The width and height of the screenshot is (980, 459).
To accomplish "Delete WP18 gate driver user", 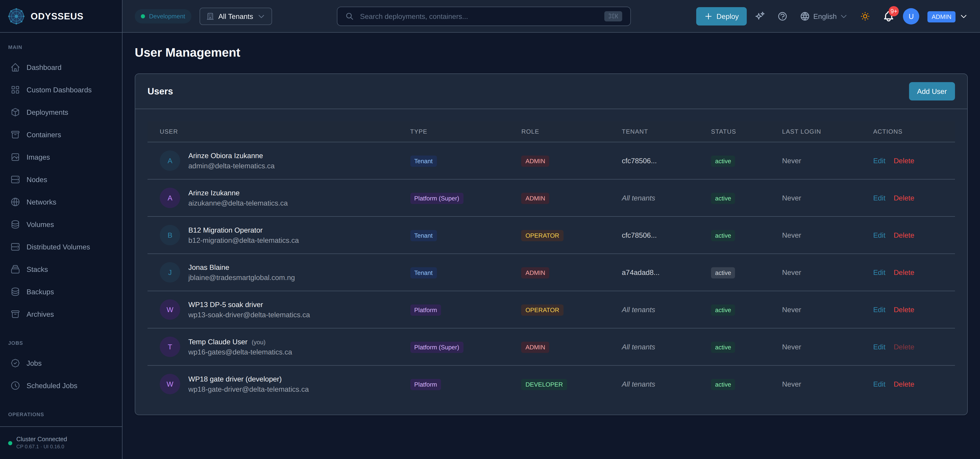I will pyautogui.click(x=903, y=384).
